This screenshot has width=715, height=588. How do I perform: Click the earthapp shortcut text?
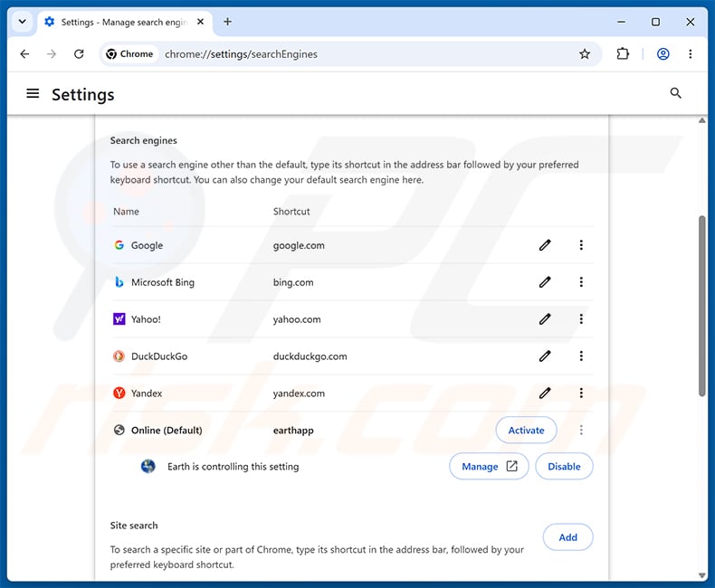293,431
